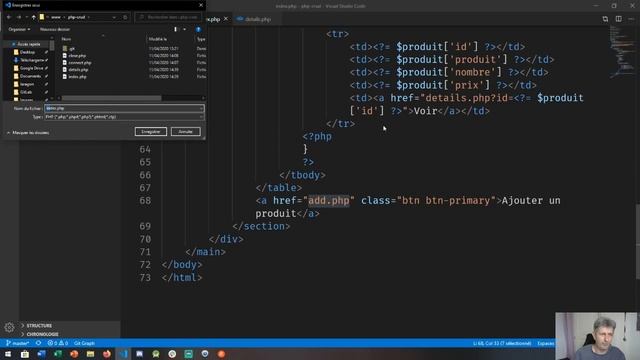Click the minimap at editor right edge

pos(622,51)
